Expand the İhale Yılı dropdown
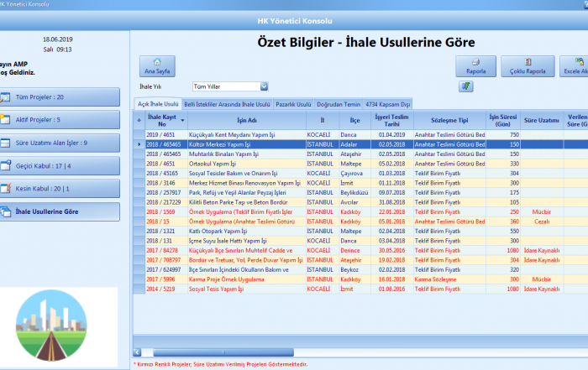 tap(264, 86)
